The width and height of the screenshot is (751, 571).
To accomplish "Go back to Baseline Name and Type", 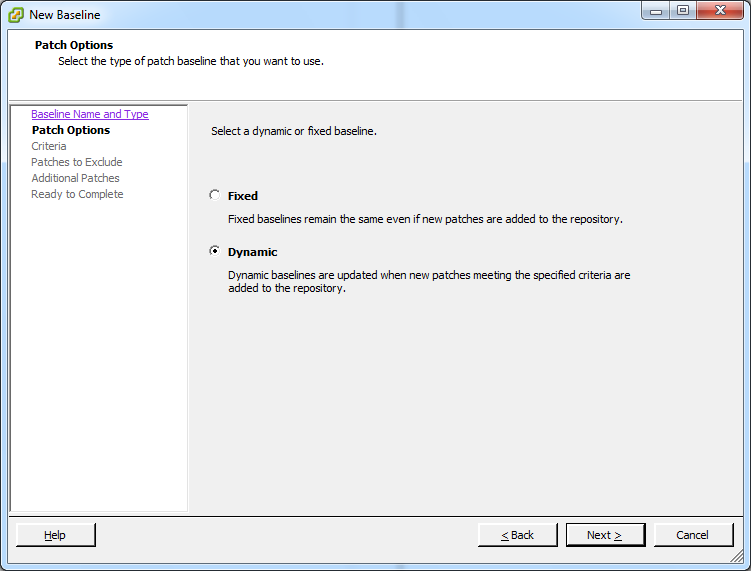I will [x=89, y=114].
